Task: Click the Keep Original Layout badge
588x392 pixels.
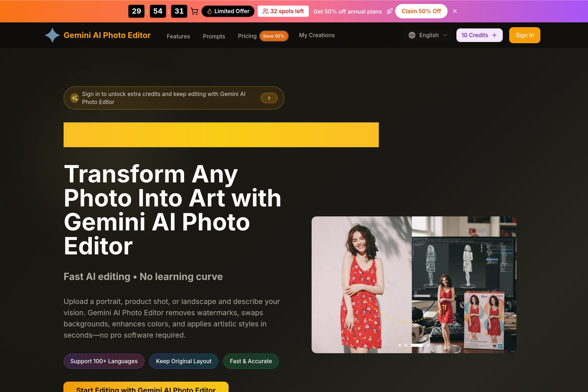Action: (184, 361)
